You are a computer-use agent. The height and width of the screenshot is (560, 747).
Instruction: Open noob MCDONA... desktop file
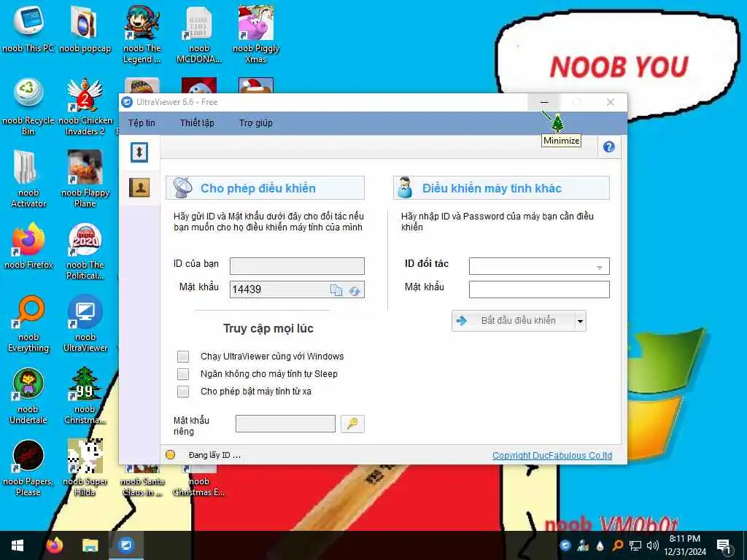199,34
